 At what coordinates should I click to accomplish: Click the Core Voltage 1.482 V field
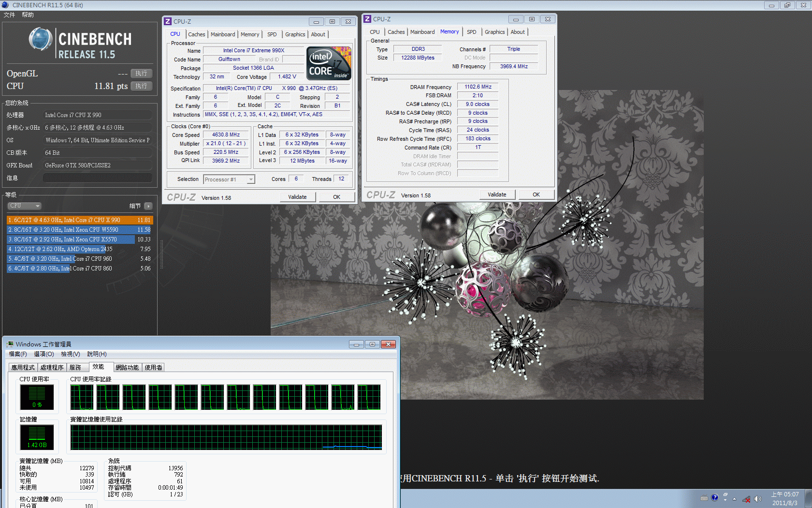[287, 77]
